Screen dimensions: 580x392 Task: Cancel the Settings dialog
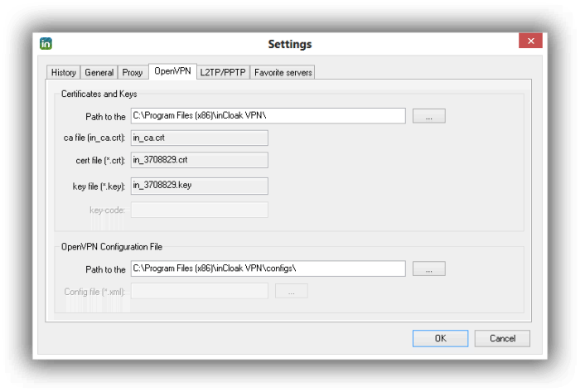pos(502,338)
